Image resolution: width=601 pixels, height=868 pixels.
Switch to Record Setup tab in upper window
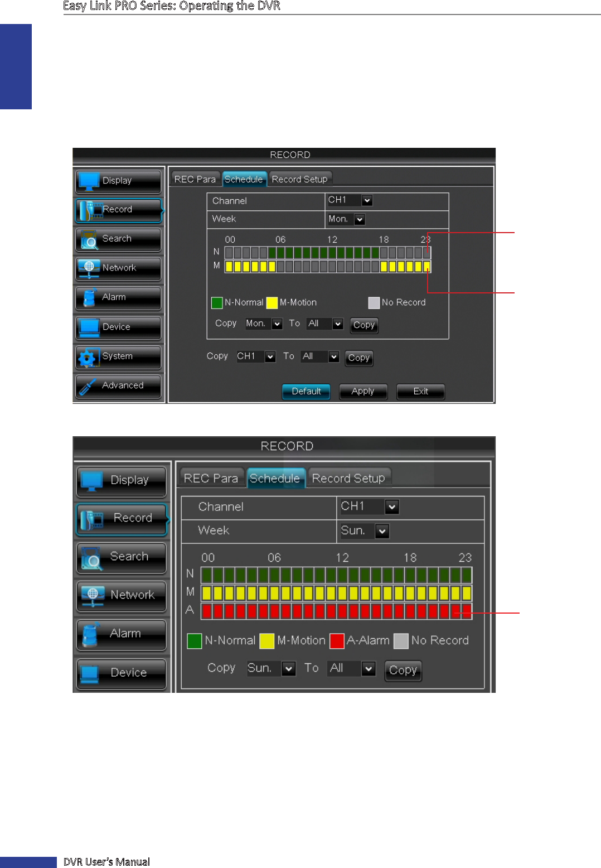pyautogui.click(x=300, y=179)
